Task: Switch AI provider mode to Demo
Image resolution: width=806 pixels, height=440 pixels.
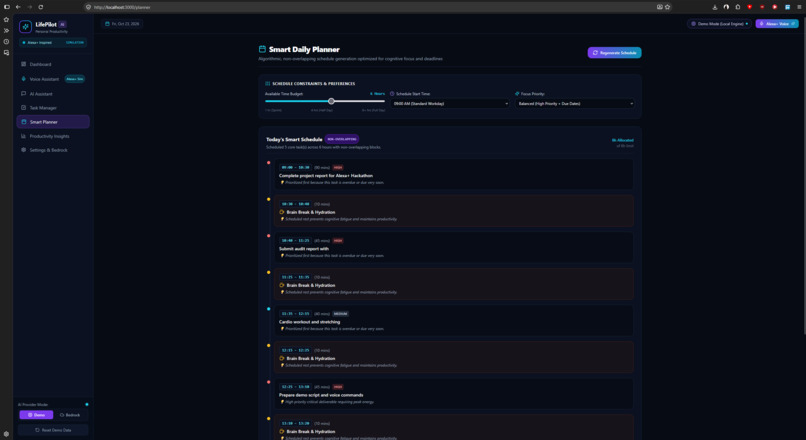Action: pyautogui.click(x=36, y=415)
